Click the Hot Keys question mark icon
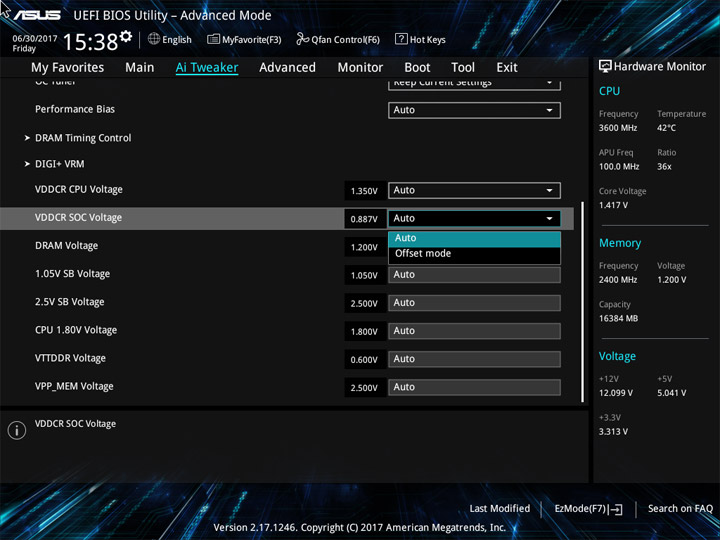Image resolution: width=720 pixels, height=540 pixels. [x=401, y=39]
